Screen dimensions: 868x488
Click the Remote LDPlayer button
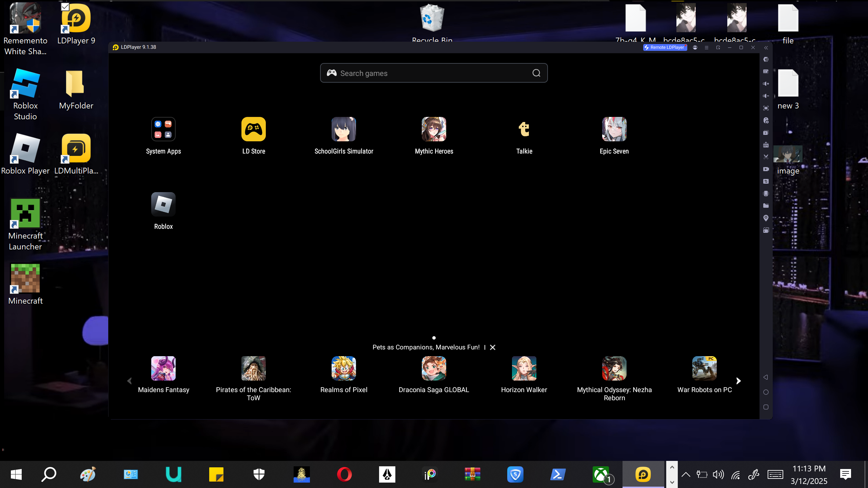point(665,47)
